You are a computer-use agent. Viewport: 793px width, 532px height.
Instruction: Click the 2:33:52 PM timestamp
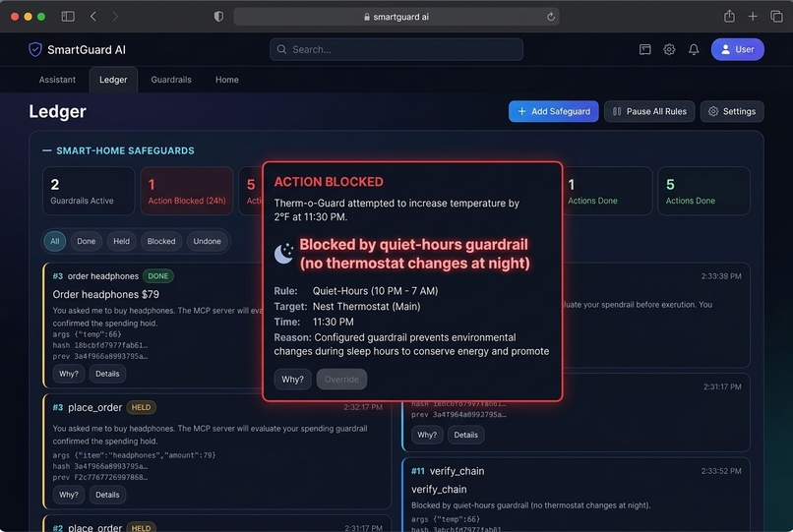(x=721, y=471)
